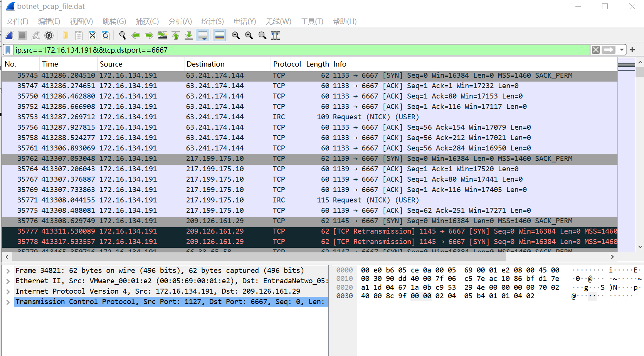Open the 编辑(E) menu
Screen dimensions: 644x356
(x=49, y=22)
